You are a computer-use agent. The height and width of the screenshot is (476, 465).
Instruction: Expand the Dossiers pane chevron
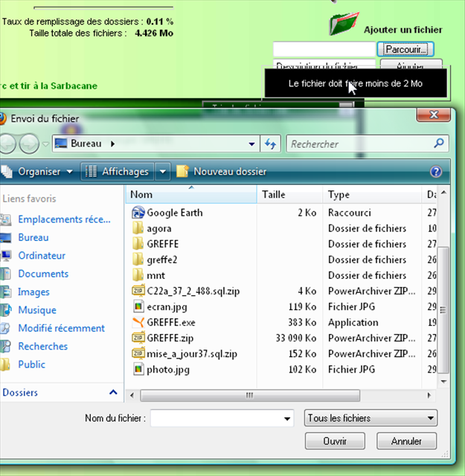113,392
